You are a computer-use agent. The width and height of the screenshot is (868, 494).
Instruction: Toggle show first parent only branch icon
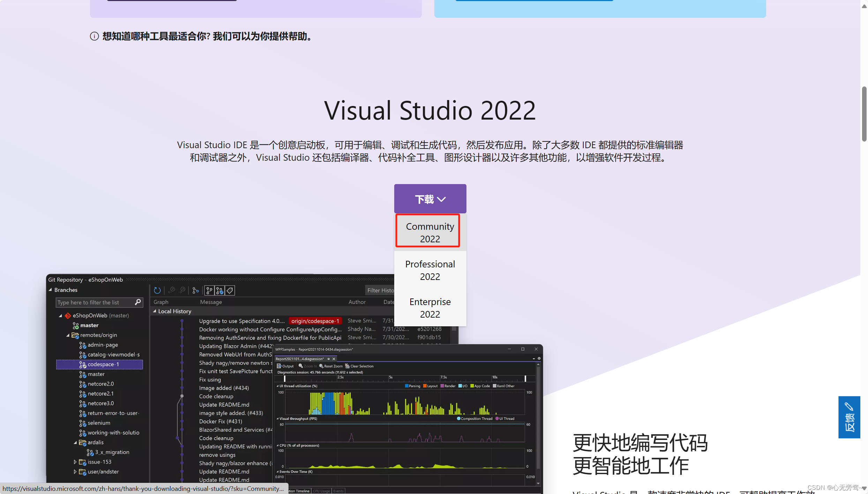click(x=209, y=290)
